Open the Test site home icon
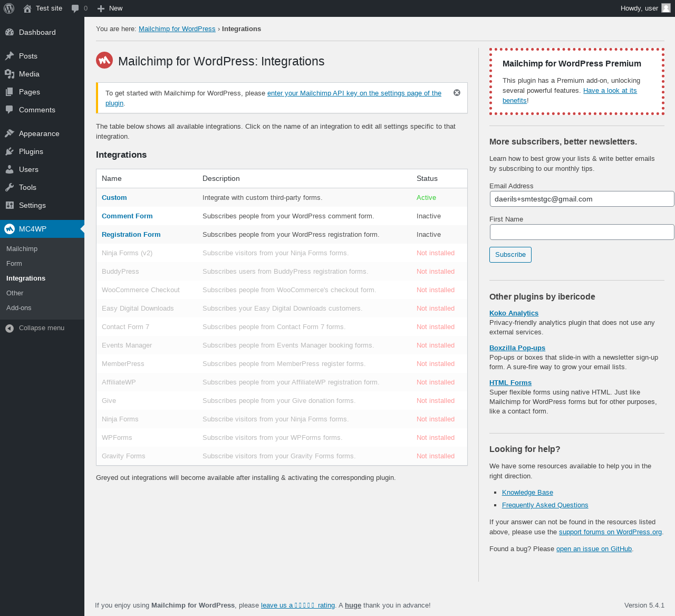 [x=27, y=8]
